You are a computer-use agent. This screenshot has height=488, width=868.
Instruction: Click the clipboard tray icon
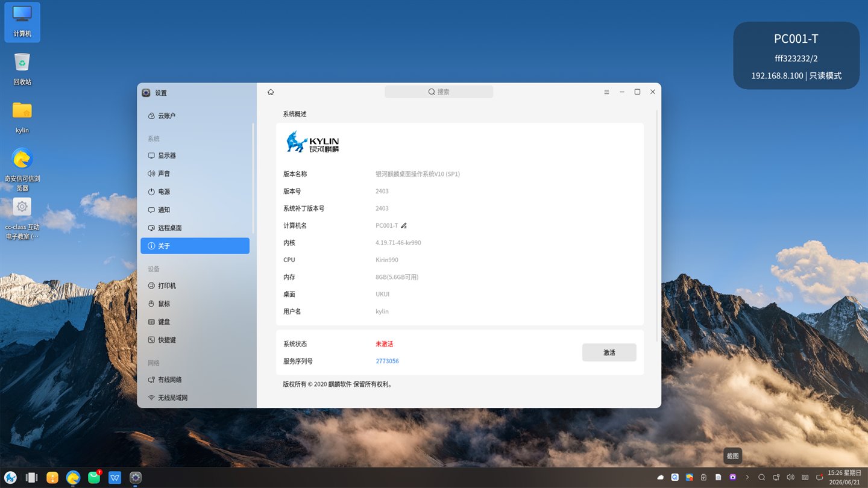point(704,477)
